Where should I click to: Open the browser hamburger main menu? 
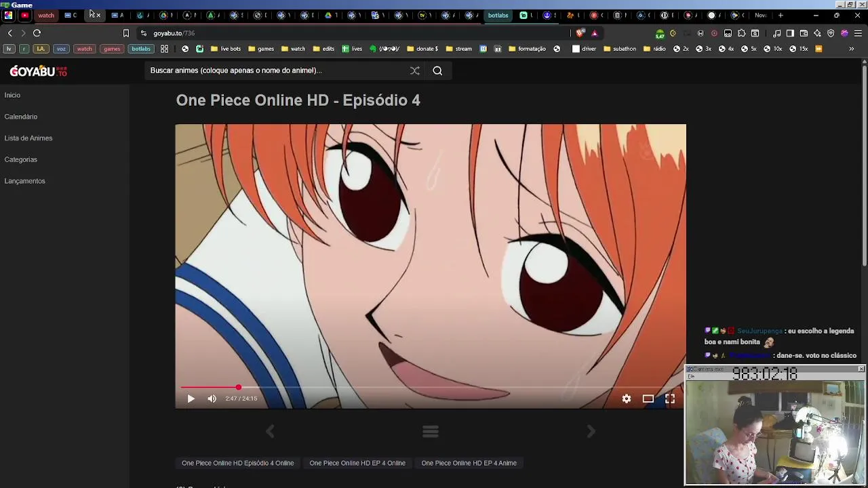coord(858,33)
